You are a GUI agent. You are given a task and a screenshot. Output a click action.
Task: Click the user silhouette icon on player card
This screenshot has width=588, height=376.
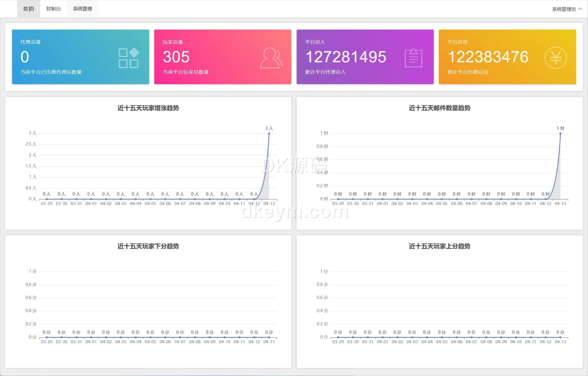pos(271,58)
